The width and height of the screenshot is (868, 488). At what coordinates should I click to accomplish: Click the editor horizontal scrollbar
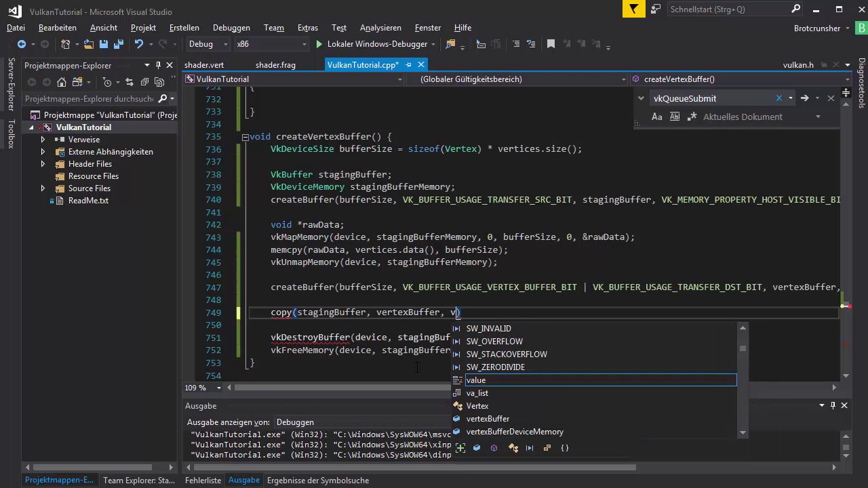[339, 388]
